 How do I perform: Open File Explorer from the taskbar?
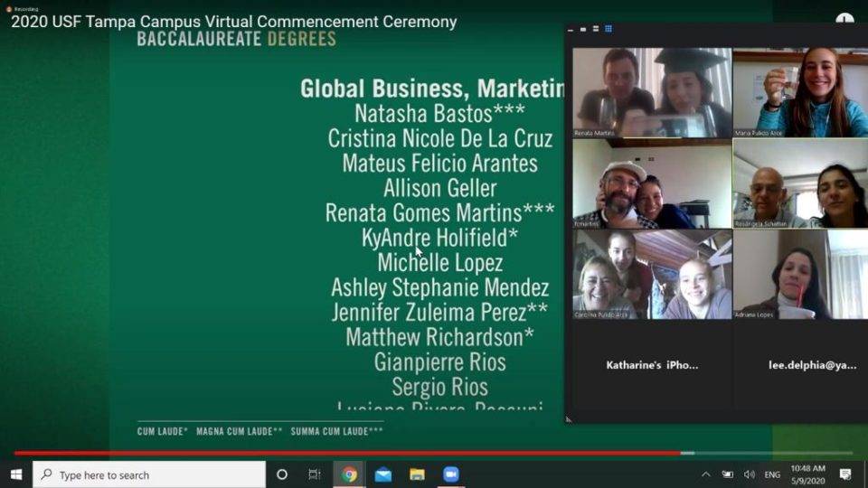tap(417, 474)
